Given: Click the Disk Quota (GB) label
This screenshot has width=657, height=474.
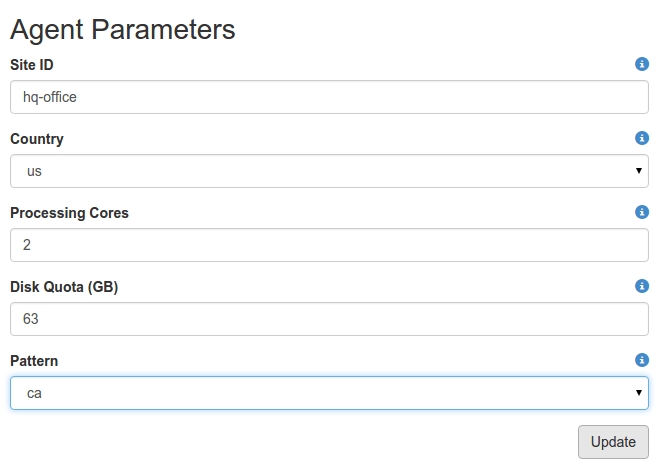Looking at the screenshot, I should coord(64,287).
